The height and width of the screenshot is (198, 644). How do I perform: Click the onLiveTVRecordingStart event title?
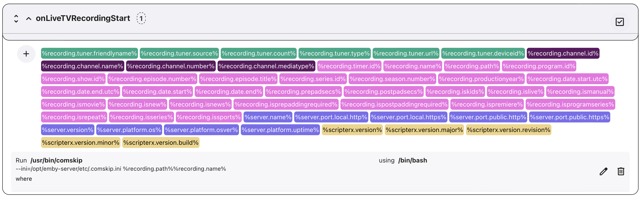pos(83,18)
